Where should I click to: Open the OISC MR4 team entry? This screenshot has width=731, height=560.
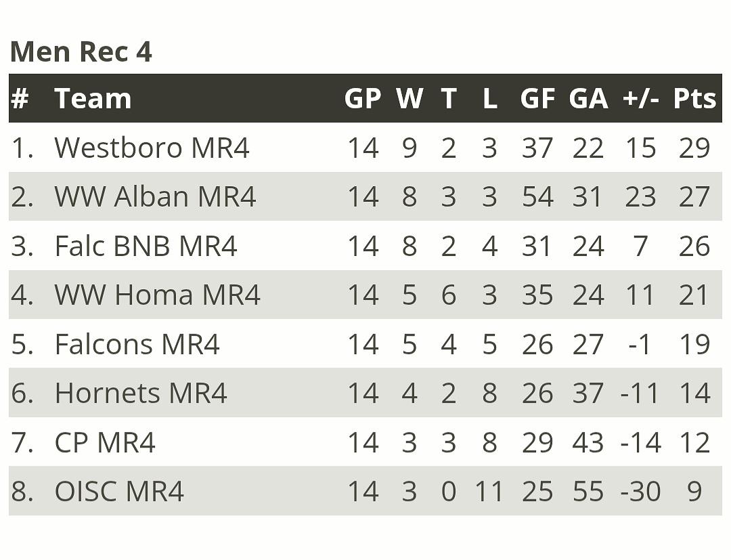coord(119,491)
